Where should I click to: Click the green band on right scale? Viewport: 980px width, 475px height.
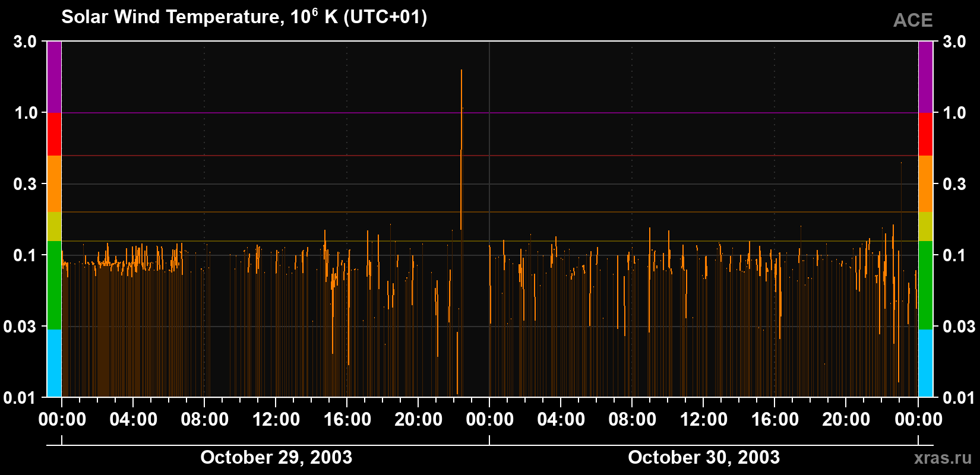925,285
